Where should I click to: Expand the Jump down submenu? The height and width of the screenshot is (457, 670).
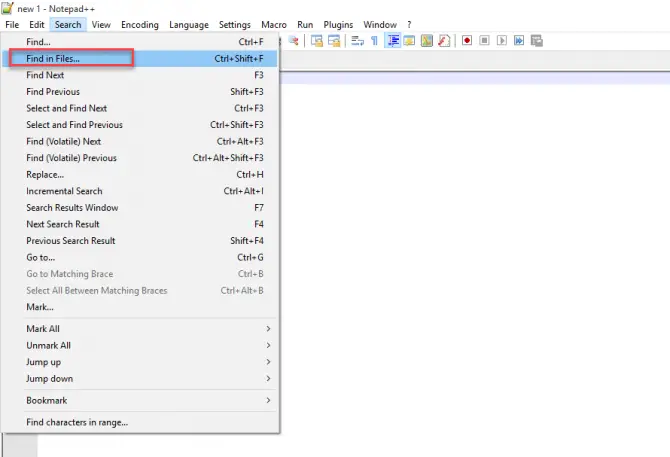pyautogui.click(x=140, y=379)
